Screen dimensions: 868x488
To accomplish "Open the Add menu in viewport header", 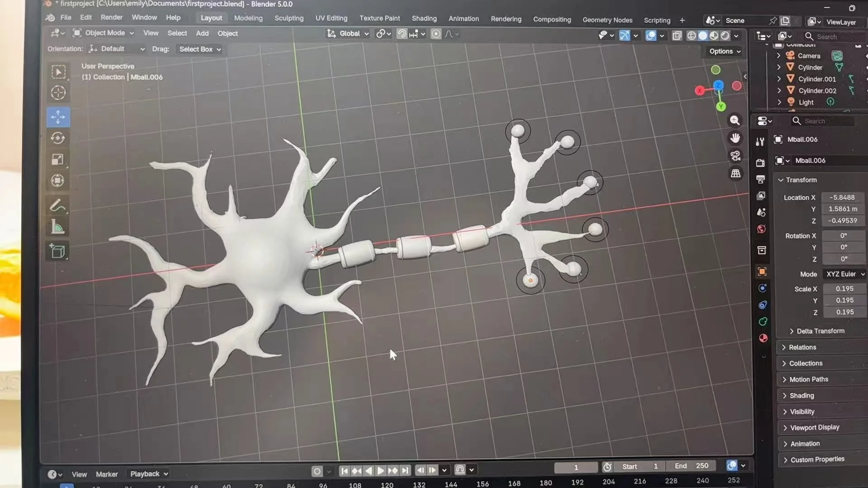I will point(202,33).
